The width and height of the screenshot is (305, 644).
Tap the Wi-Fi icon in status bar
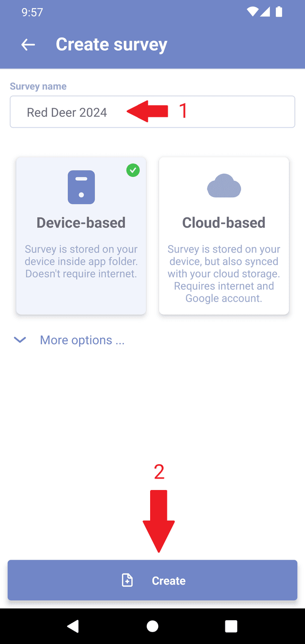pyautogui.click(x=253, y=12)
